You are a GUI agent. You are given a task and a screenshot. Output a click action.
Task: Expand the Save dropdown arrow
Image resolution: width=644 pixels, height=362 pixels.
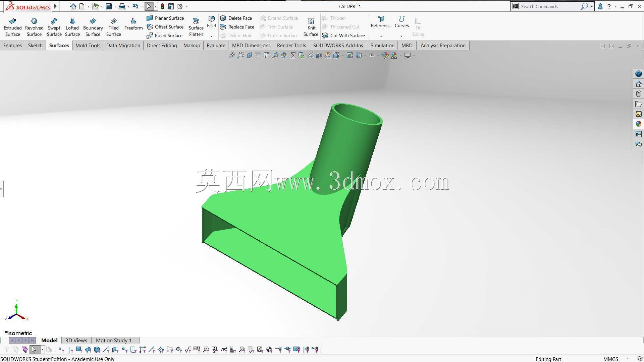[x=115, y=6]
